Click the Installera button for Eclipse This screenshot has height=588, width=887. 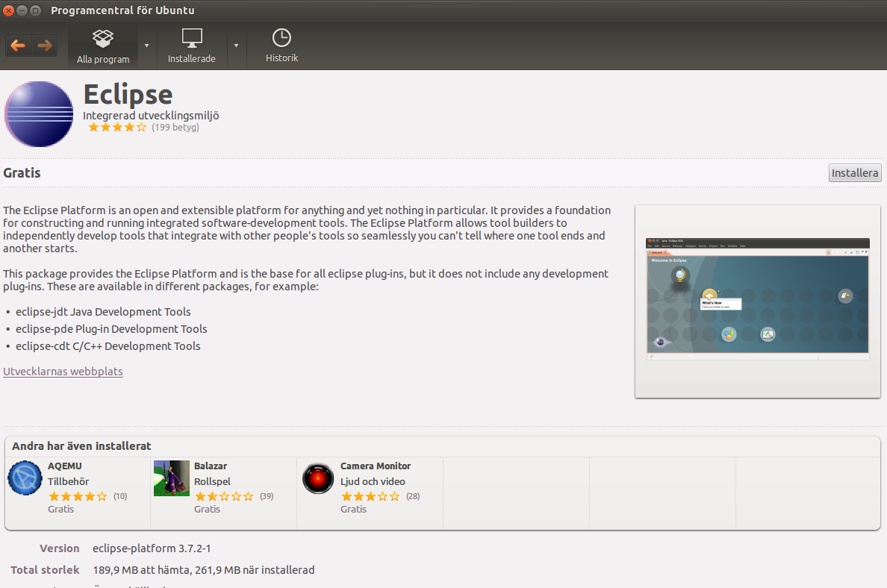pyautogui.click(x=855, y=173)
